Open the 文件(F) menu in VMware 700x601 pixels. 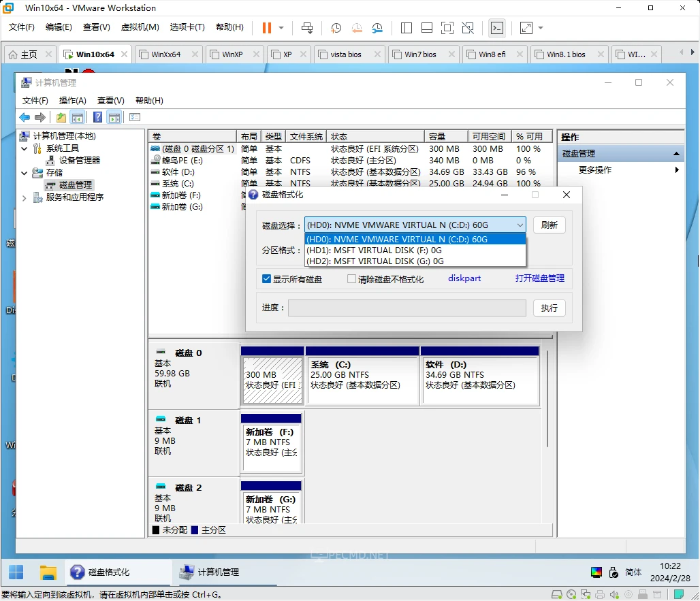pos(21,27)
